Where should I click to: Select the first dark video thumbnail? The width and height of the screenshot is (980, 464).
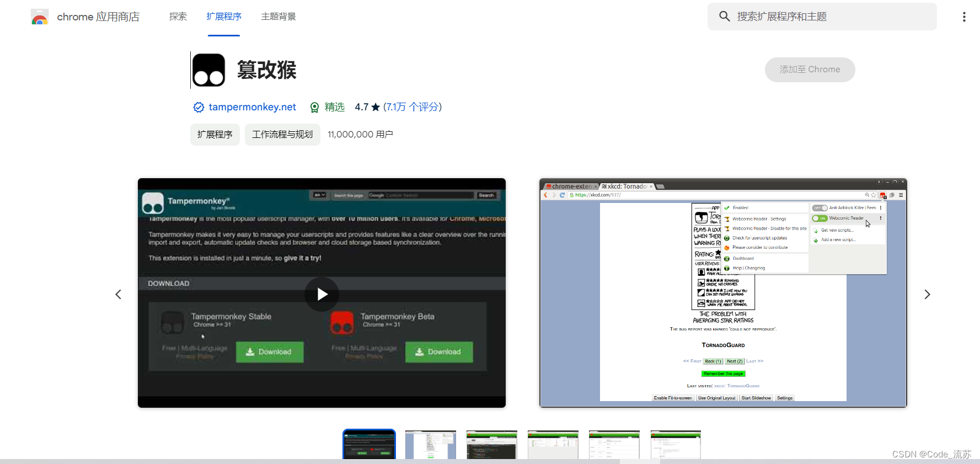click(369, 444)
